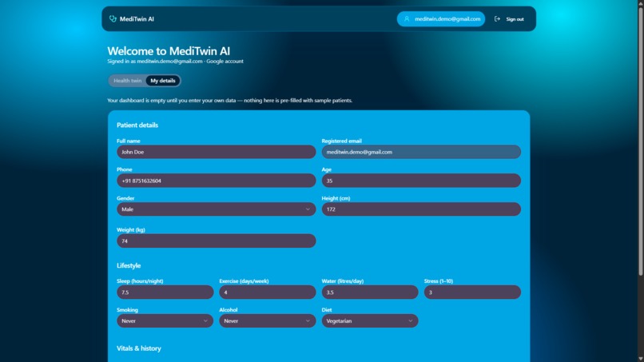Open the Smoking dropdown
The image size is (644, 362).
click(165, 321)
